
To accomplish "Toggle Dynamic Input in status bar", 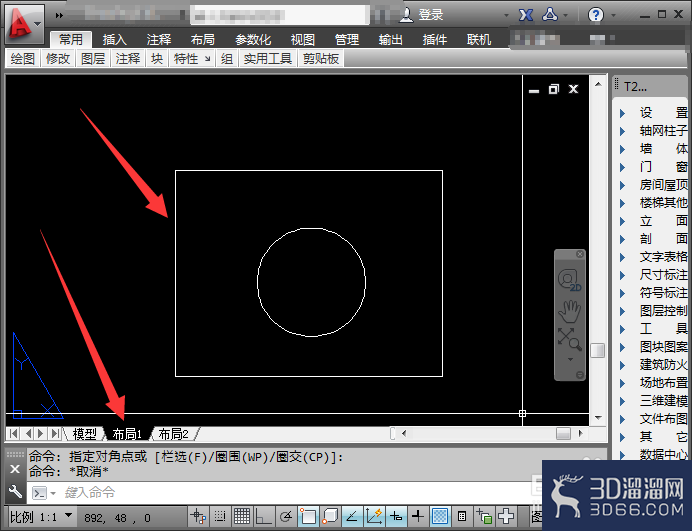I will [x=396, y=516].
